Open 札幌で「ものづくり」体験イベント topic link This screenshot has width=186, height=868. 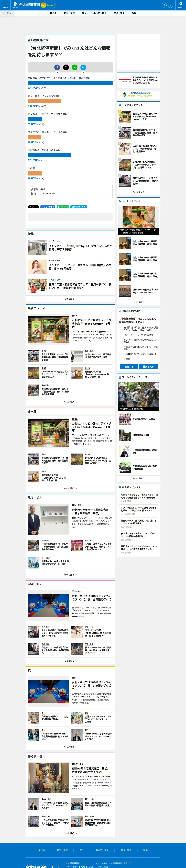click(x=139, y=496)
